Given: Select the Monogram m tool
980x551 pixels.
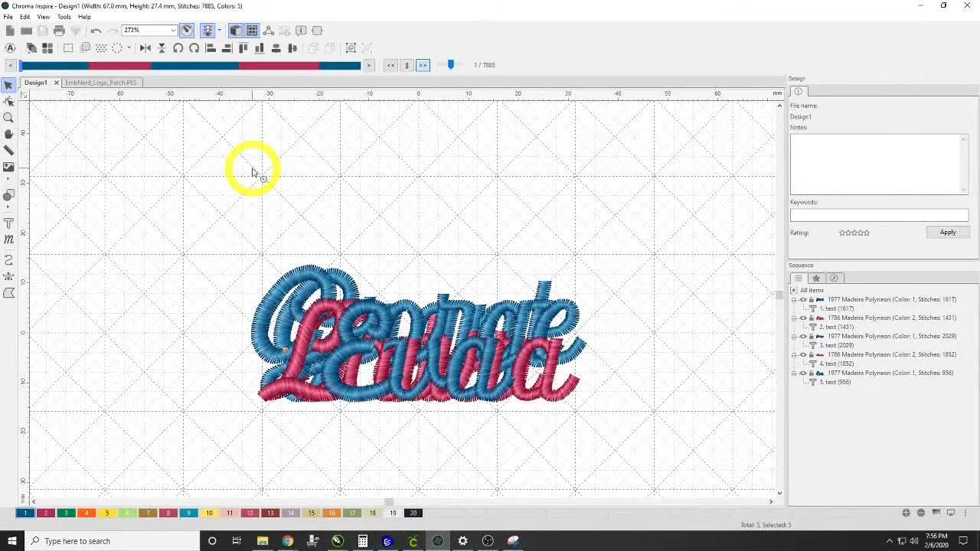Looking at the screenshot, I should click(8, 240).
